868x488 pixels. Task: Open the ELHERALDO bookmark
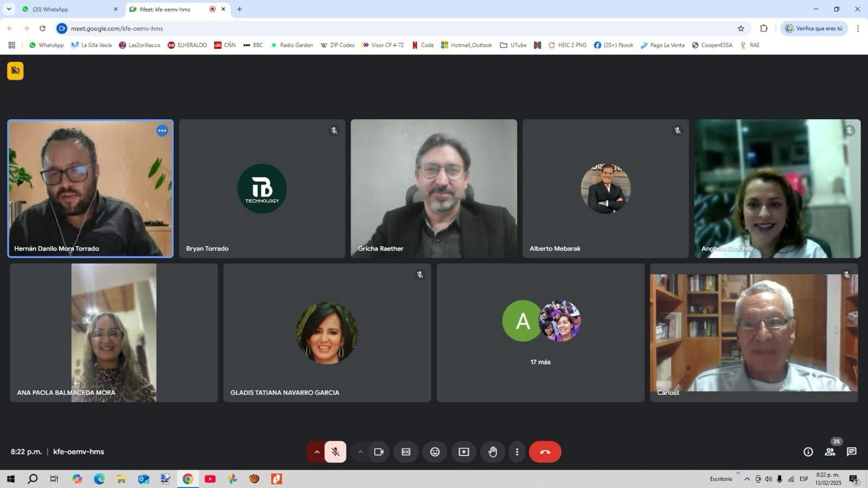click(x=187, y=45)
